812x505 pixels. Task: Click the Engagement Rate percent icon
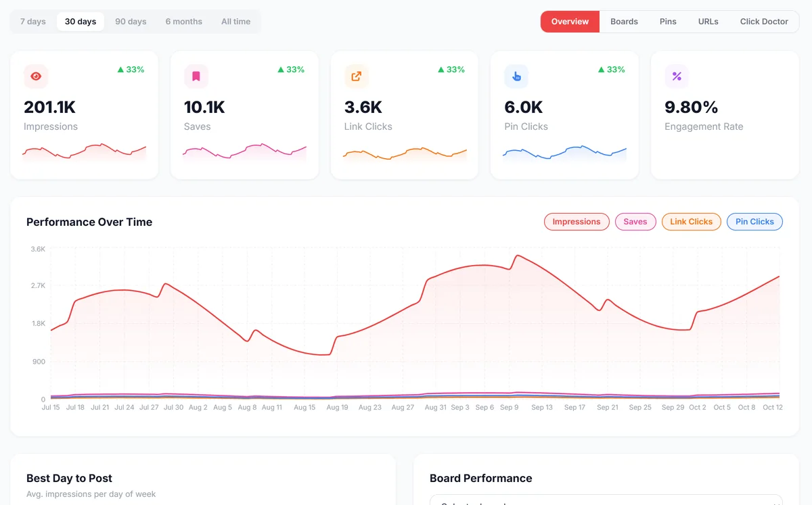(x=677, y=76)
